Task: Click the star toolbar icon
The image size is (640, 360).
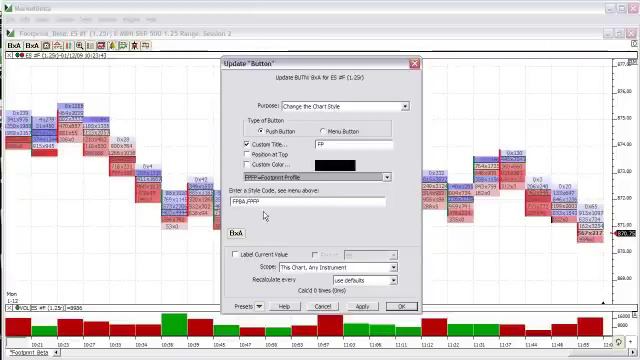Action: pos(134,45)
